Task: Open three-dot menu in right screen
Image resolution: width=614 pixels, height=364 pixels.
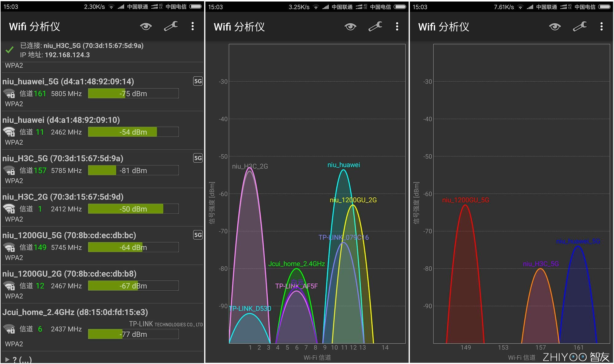Action: click(x=601, y=26)
